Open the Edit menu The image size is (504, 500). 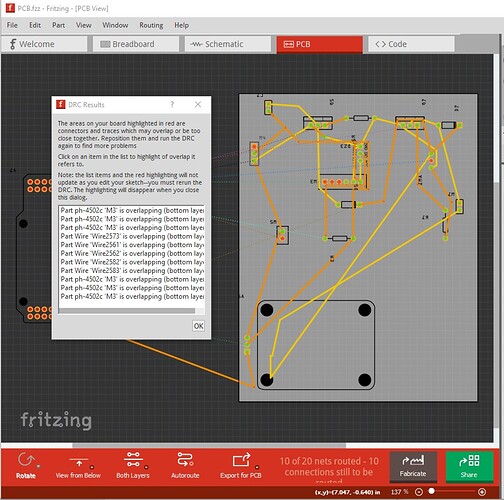pyautogui.click(x=35, y=25)
